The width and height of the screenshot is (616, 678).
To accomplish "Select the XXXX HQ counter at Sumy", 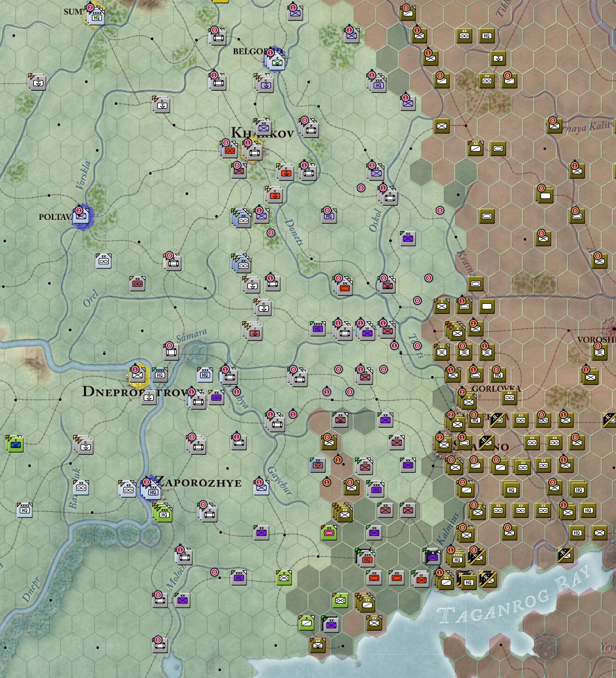I will pos(97,17).
